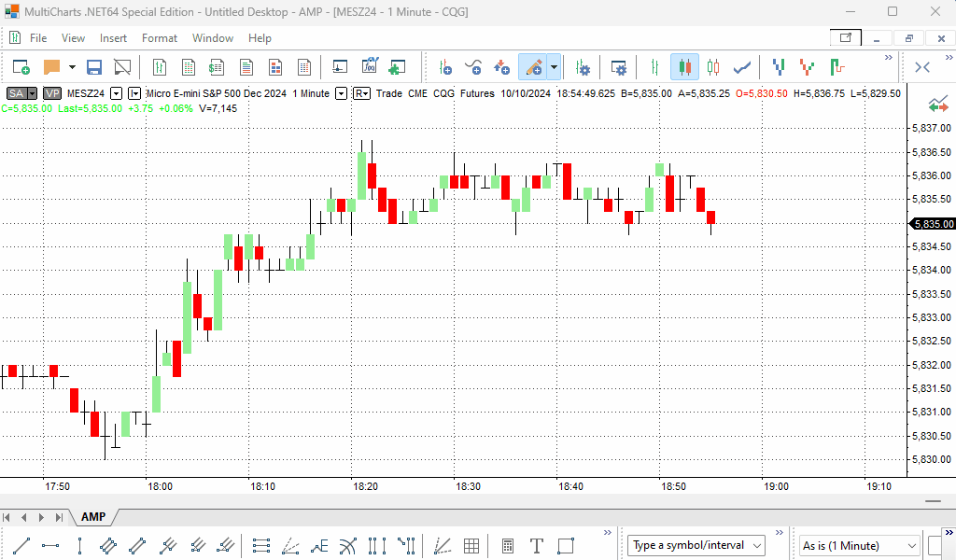The height and width of the screenshot is (560, 956).
Task: Click the SA button in status line
Action: click(x=17, y=93)
